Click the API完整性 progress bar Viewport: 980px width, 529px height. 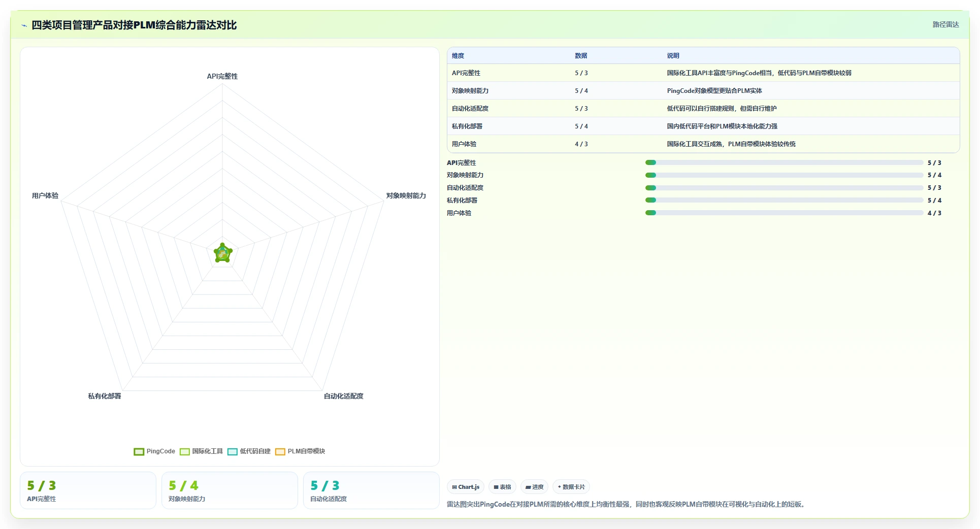pos(784,162)
